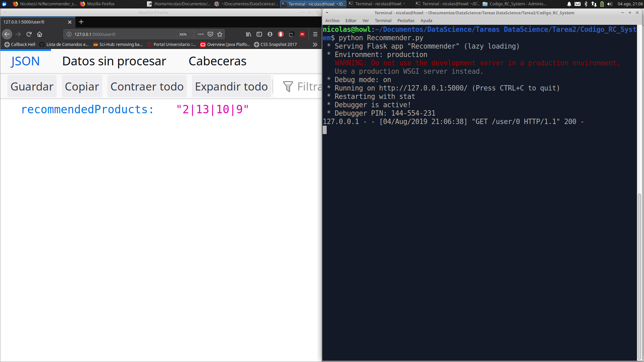Switch to Datos sin procesar tab
Screen dimensions: 644x362
[114, 61]
